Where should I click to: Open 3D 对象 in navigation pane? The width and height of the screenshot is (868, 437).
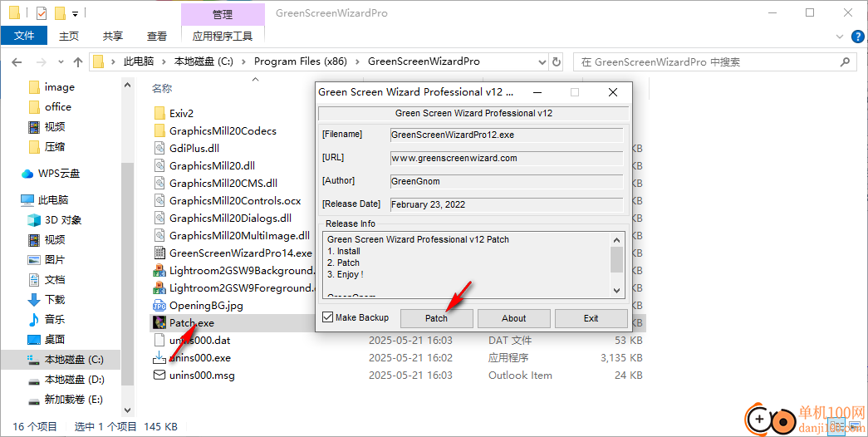click(x=63, y=220)
